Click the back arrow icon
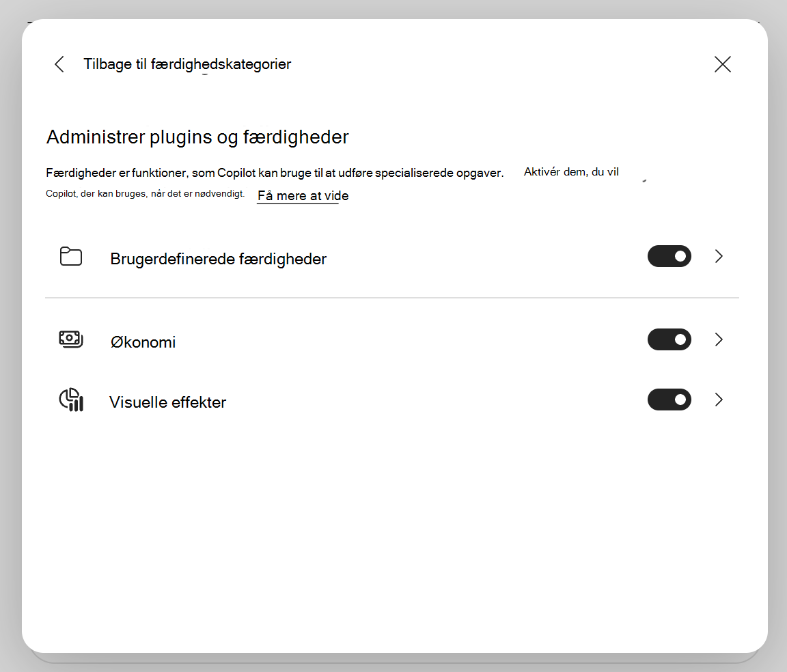The image size is (787, 672). pyautogui.click(x=59, y=64)
